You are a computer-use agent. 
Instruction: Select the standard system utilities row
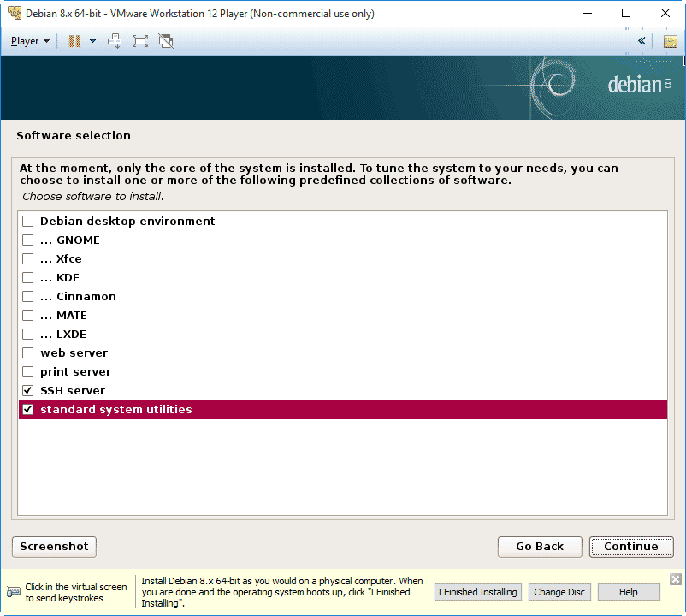tap(342, 410)
